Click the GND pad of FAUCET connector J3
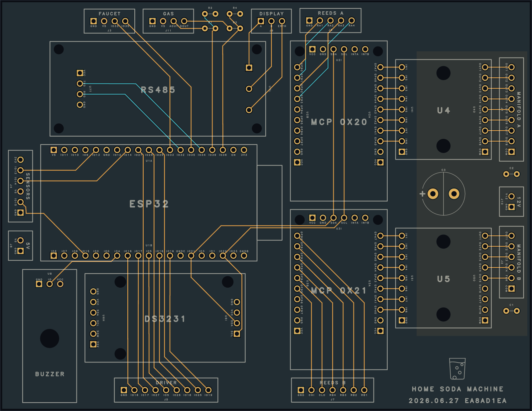This screenshot has width=532, height=411. click(x=93, y=21)
